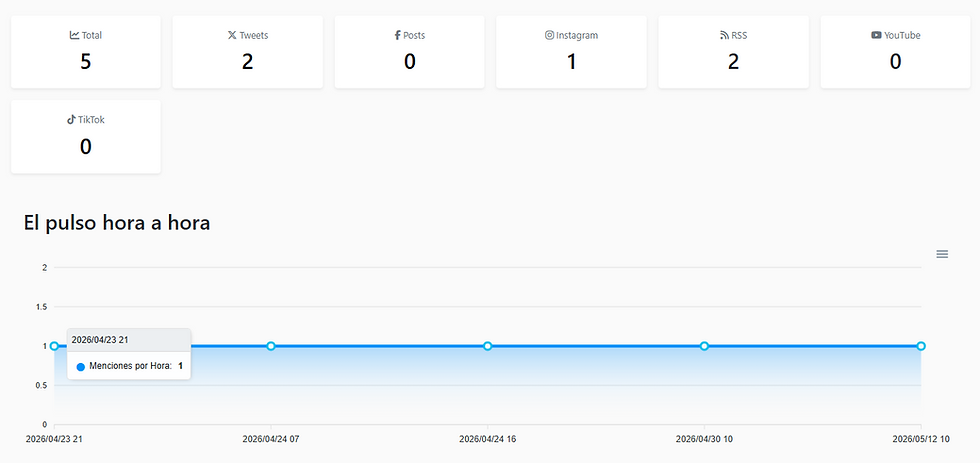Select the TikTok count card

[x=86, y=137]
